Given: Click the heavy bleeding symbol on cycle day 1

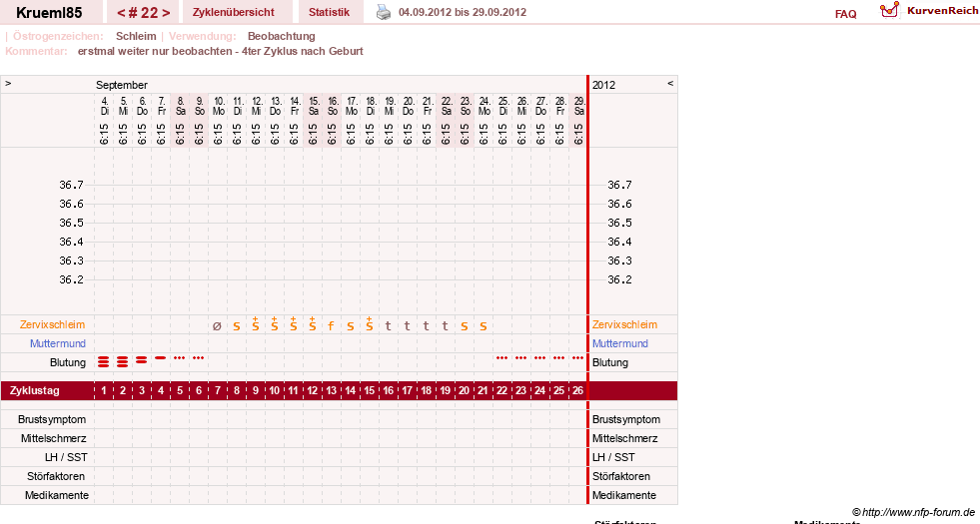Looking at the screenshot, I should point(104,361).
